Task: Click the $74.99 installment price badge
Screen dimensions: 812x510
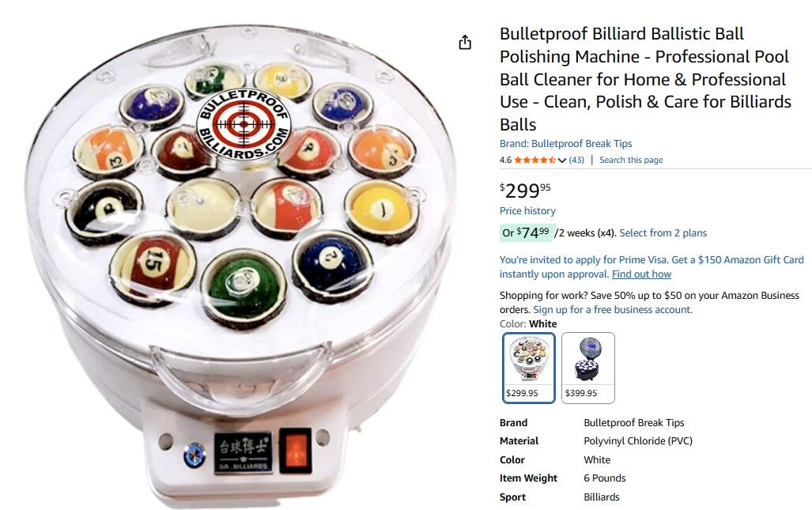Action: point(527,233)
